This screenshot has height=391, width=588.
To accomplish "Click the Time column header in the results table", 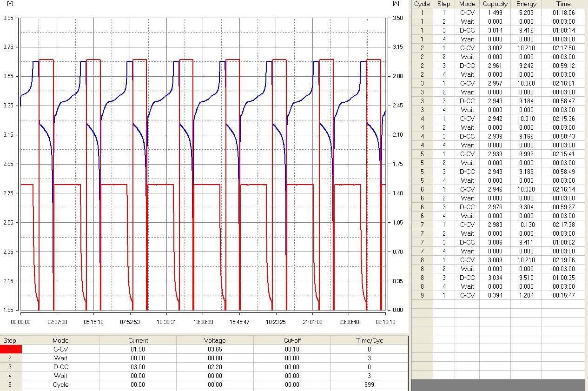I will [563, 4].
